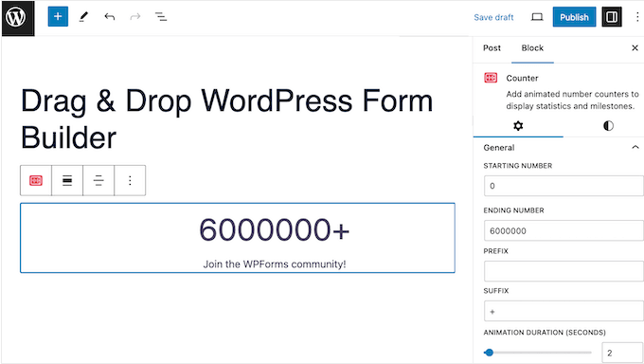Click the Publish button
This screenshot has width=644, height=364.
point(574,17)
